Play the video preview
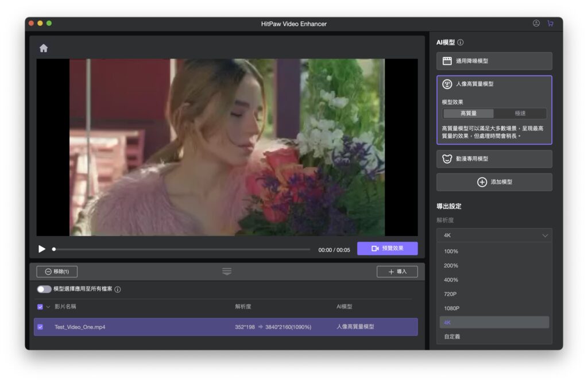 [41, 249]
